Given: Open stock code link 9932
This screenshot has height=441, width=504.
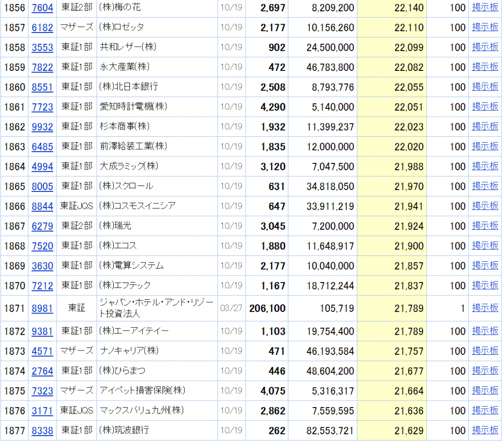Looking at the screenshot, I should (x=42, y=127).
